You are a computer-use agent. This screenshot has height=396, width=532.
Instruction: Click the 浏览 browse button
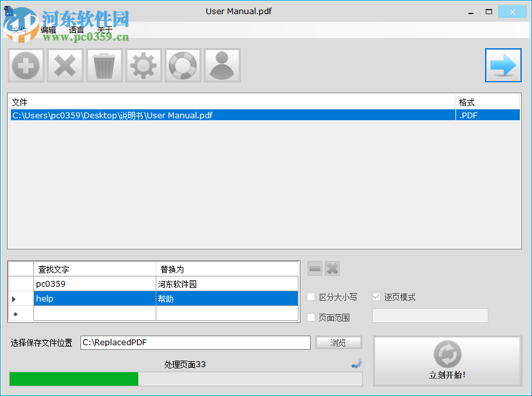click(338, 342)
